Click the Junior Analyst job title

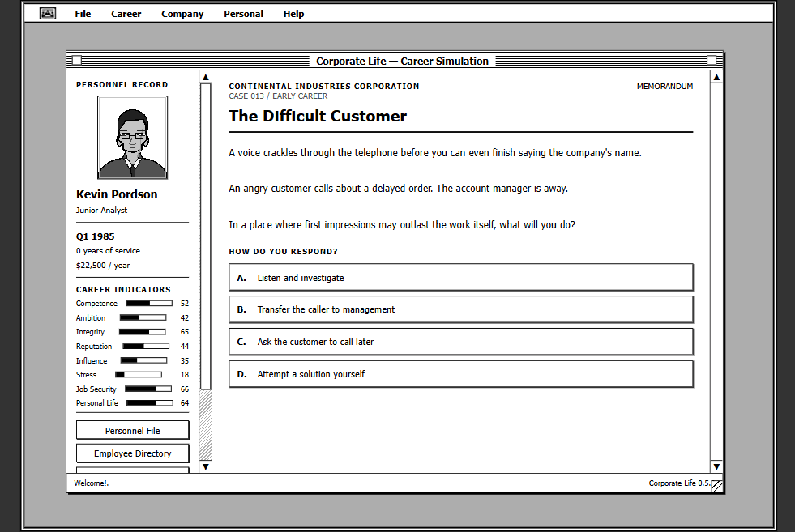[101, 211]
